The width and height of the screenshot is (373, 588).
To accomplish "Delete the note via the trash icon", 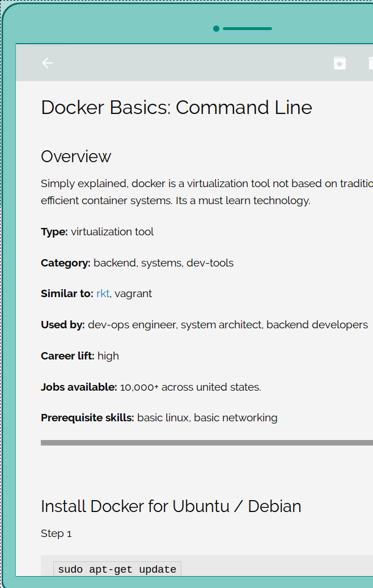I will (370, 63).
